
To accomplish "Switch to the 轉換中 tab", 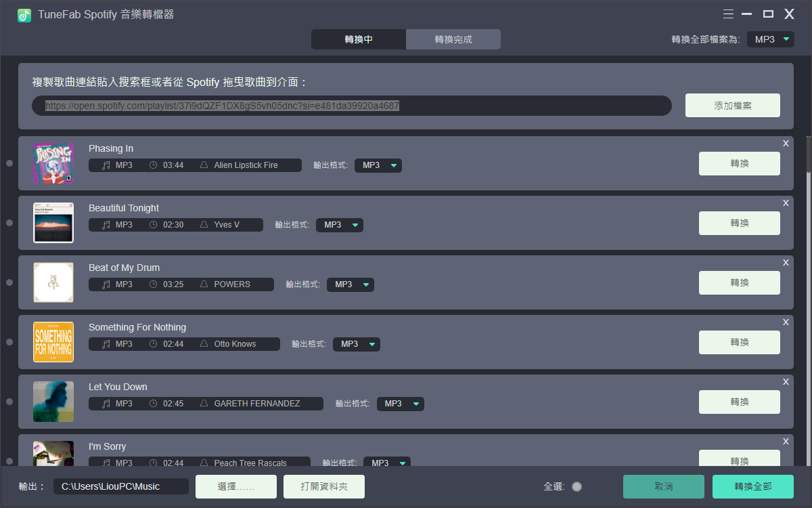I will pos(359,39).
